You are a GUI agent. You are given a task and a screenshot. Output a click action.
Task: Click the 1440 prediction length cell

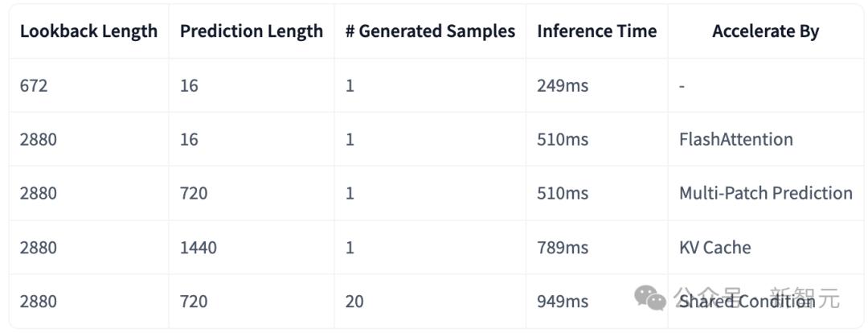coord(199,247)
